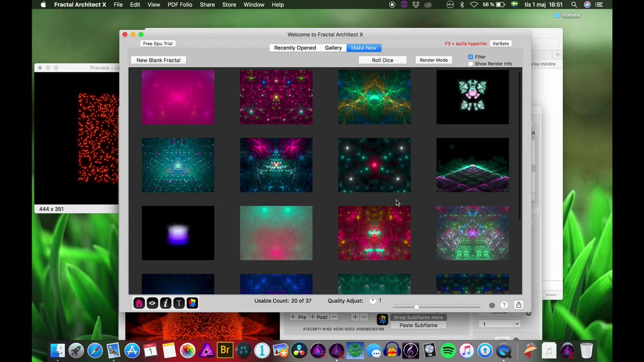Open QuickTime Player in the dock
This screenshot has width=644, height=362.
(x=504, y=350)
